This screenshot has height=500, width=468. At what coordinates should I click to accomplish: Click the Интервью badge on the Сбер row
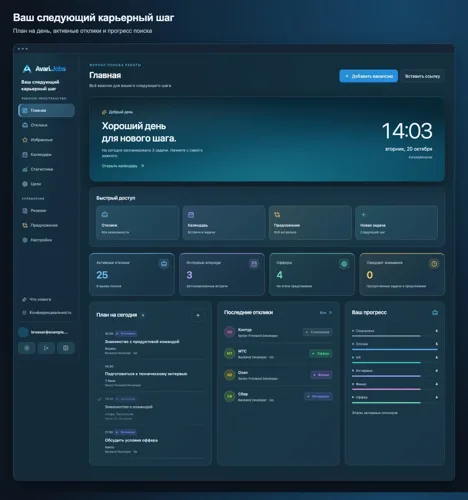coord(318,396)
